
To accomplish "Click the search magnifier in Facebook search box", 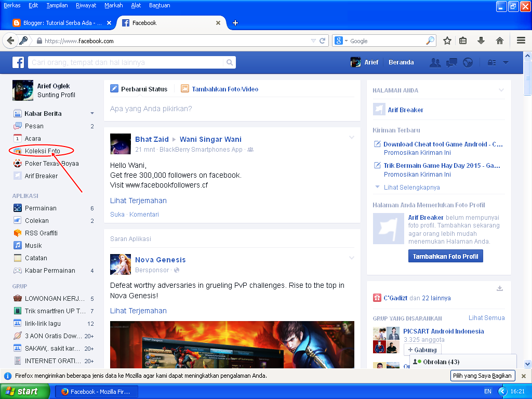I will [x=229, y=62].
